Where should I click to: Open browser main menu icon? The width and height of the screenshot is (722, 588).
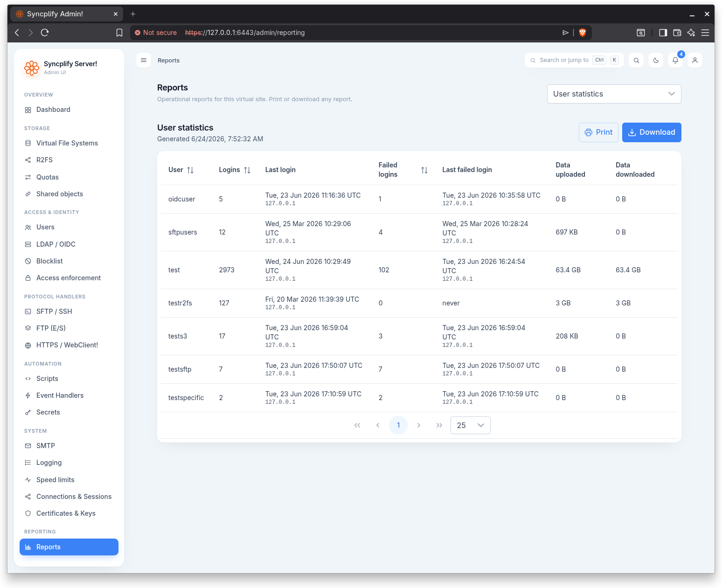click(705, 33)
